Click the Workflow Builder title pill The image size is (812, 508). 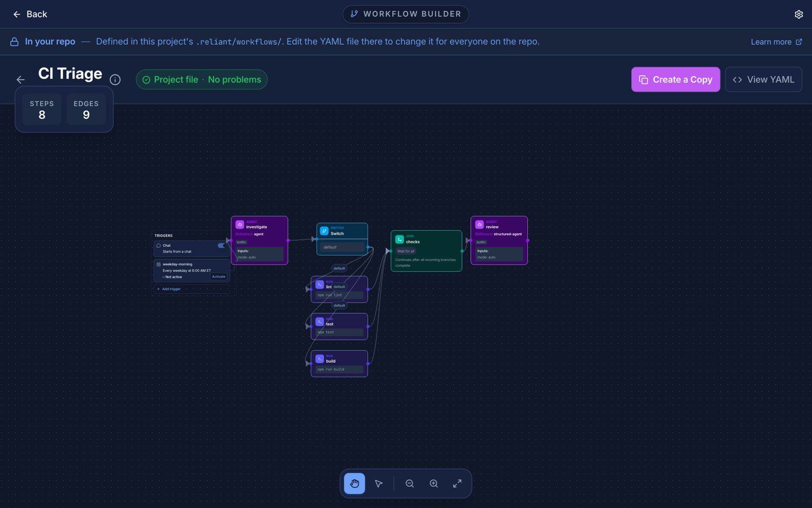405,14
